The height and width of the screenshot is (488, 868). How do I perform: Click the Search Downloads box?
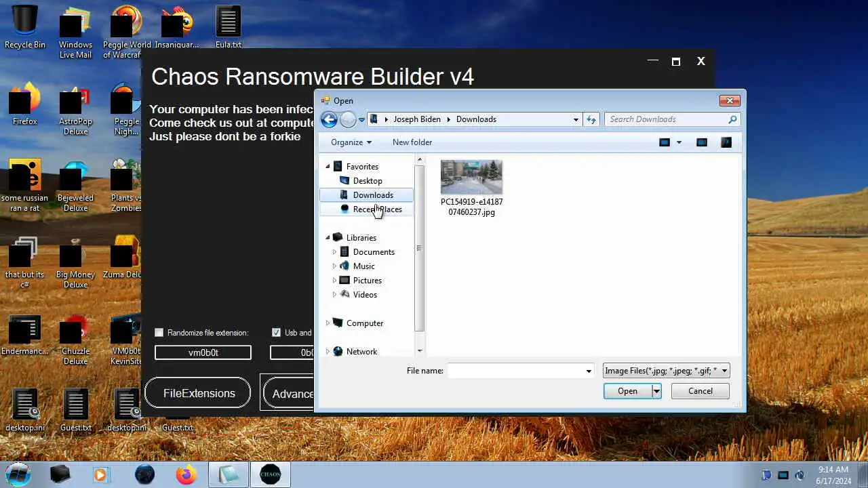(x=673, y=119)
